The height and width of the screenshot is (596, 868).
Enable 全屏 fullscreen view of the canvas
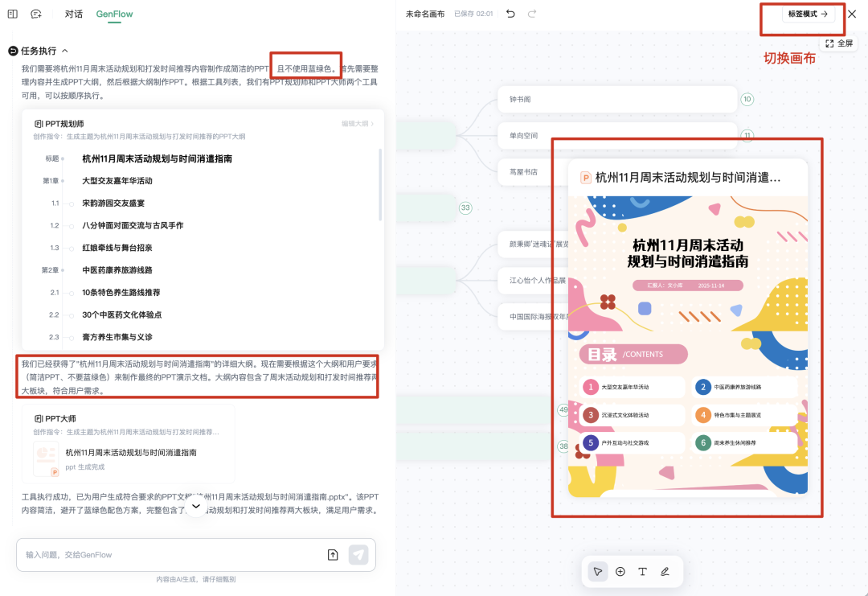[x=839, y=44]
